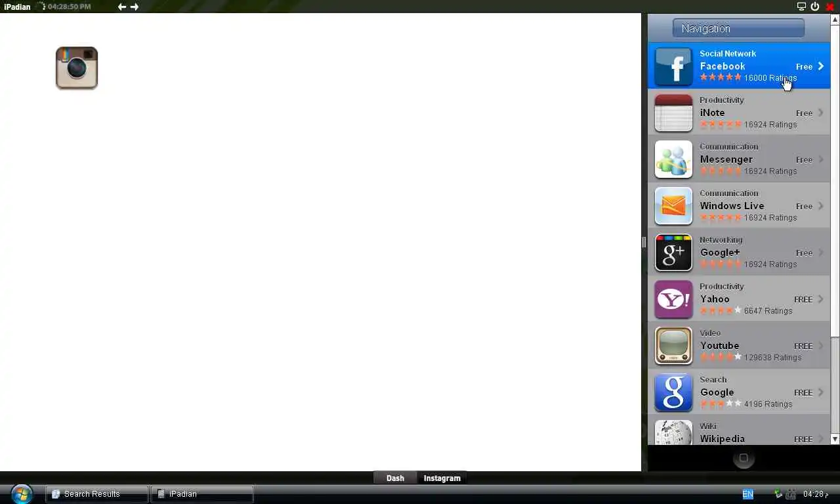This screenshot has height=504, width=840.
Task: Open the Windows Live envelope icon
Action: pyautogui.click(x=673, y=206)
